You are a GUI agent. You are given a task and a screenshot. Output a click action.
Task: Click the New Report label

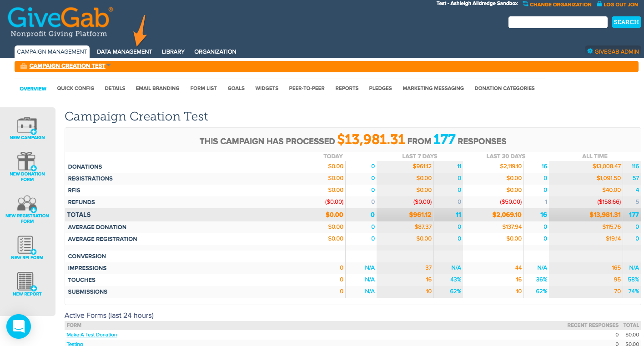27,294
